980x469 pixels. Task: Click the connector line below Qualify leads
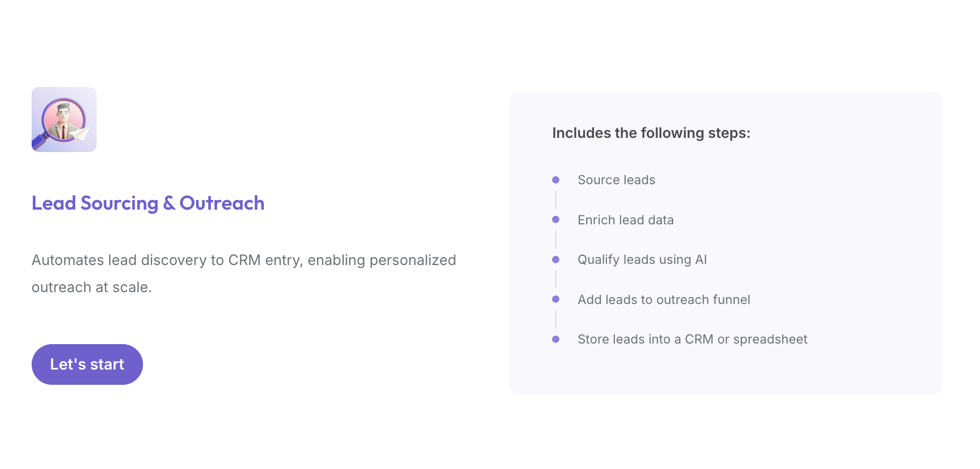[x=556, y=279]
